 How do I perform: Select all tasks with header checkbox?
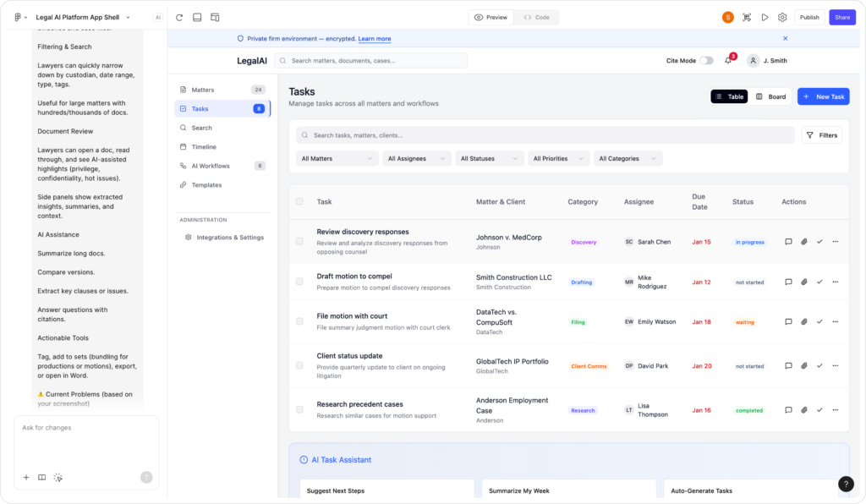(x=299, y=202)
